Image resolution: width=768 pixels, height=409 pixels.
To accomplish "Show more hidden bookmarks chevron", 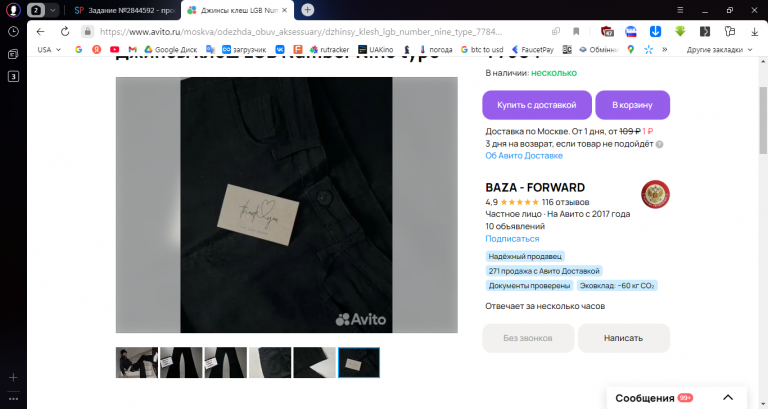I will point(665,49).
